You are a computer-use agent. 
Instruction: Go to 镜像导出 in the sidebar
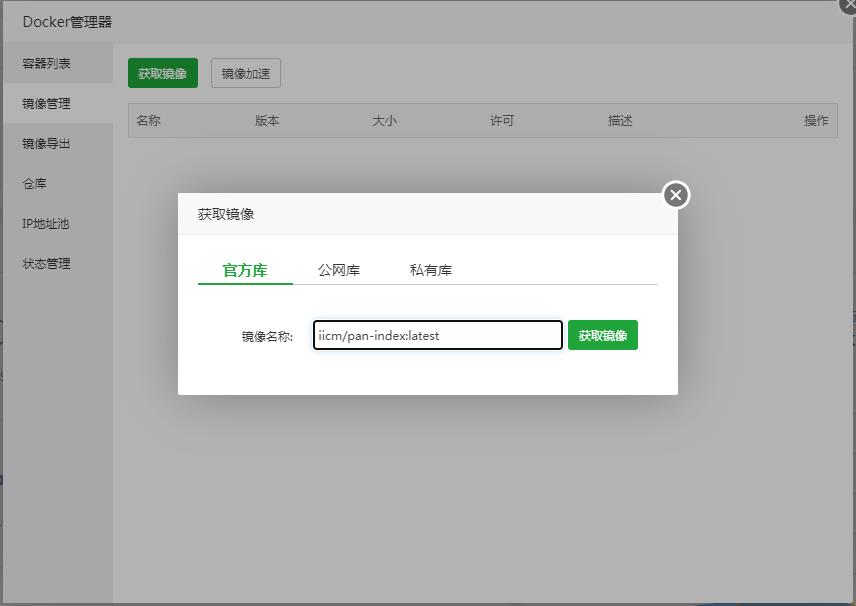pos(47,144)
